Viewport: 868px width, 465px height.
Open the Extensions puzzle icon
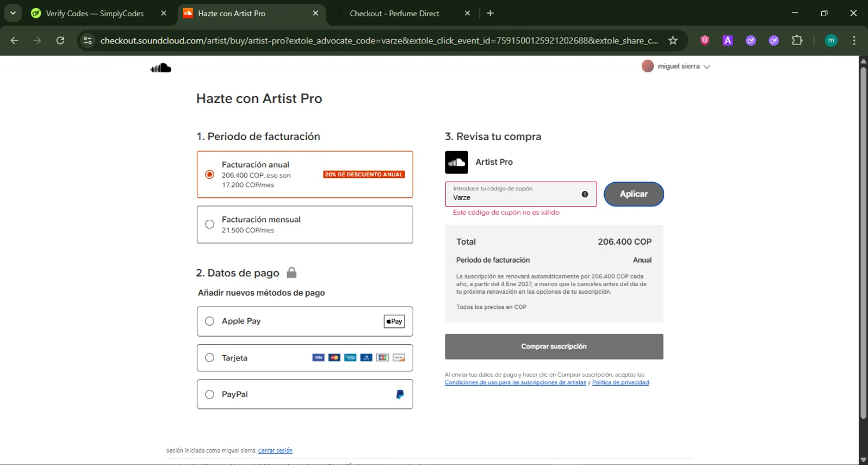(797, 40)
